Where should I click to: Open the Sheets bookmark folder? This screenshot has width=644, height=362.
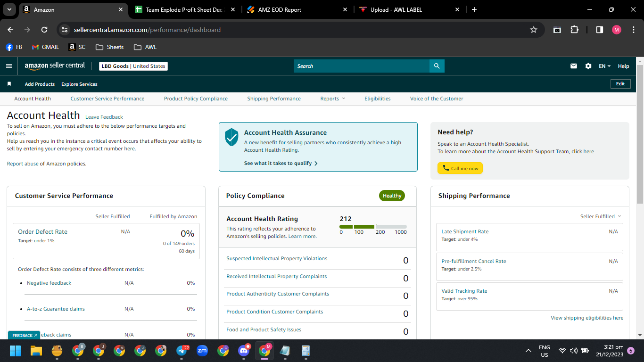[x=109, y=47]
